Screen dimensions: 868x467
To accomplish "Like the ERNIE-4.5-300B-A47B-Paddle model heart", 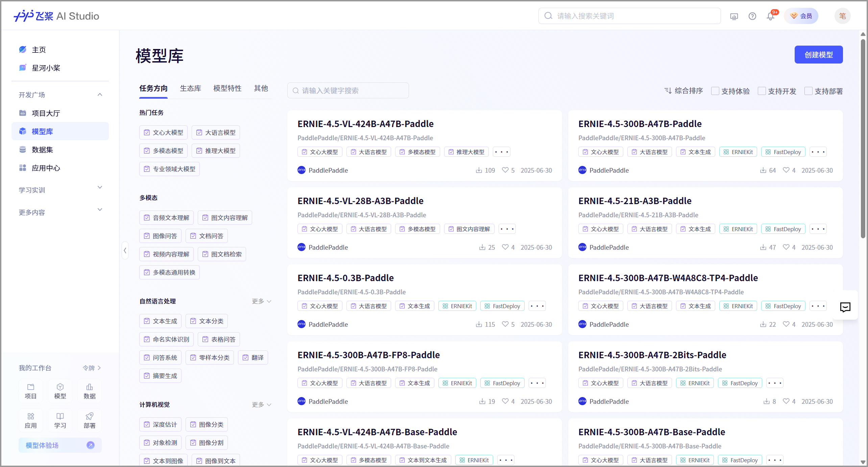I will (786, 170).
